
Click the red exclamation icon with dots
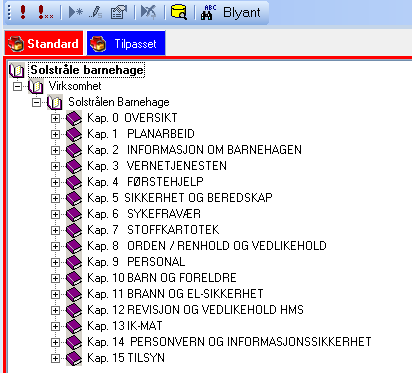(x=45, y=12)
